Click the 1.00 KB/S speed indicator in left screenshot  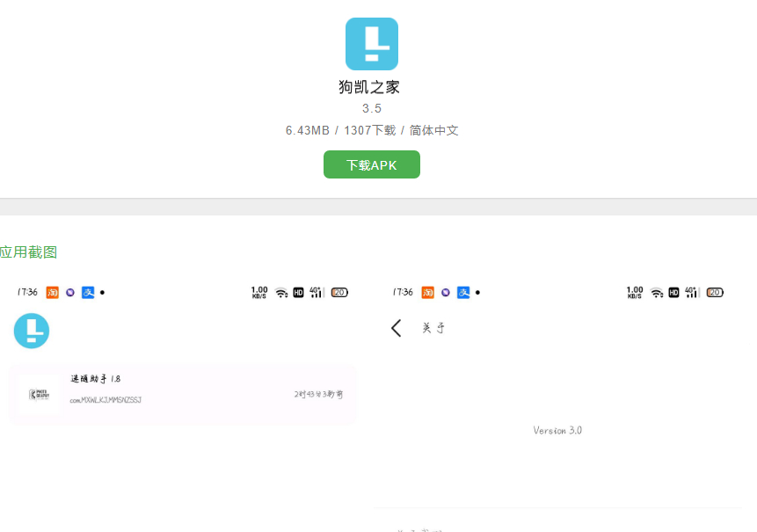259,293
